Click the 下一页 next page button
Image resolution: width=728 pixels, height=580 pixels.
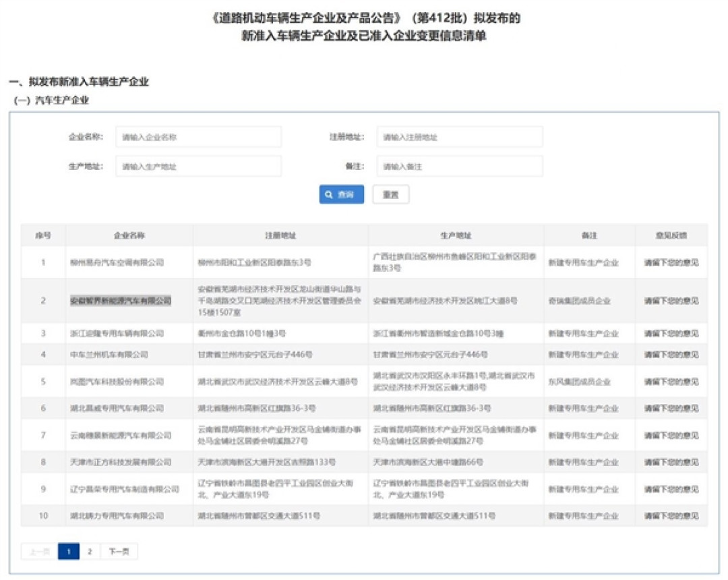coord(119,551)
